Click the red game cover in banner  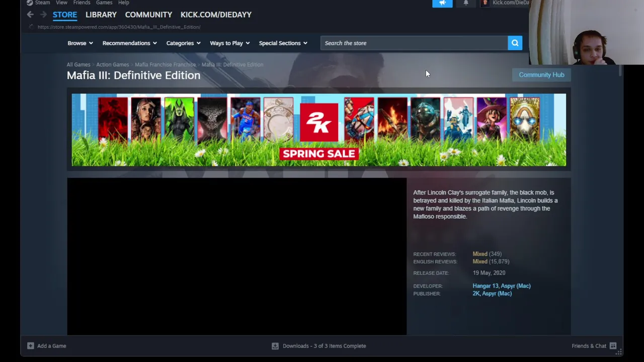click(x=113, y=120)
